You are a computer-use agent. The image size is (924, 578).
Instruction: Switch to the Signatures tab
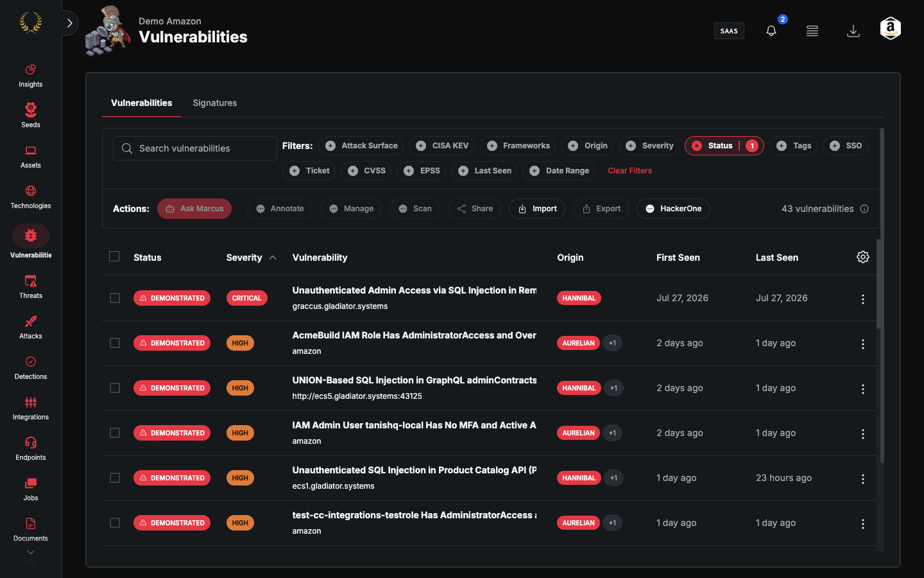click(x=215, y=103)
